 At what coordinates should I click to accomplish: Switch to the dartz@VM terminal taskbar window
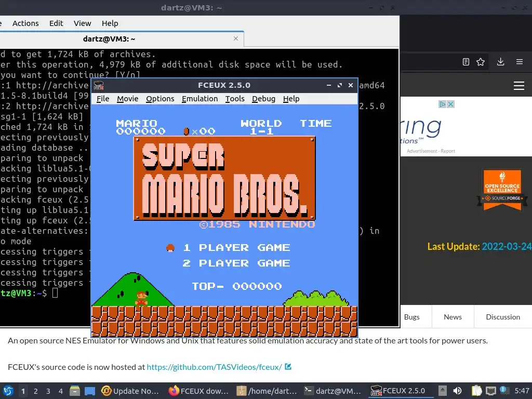[x=332, y=391]
